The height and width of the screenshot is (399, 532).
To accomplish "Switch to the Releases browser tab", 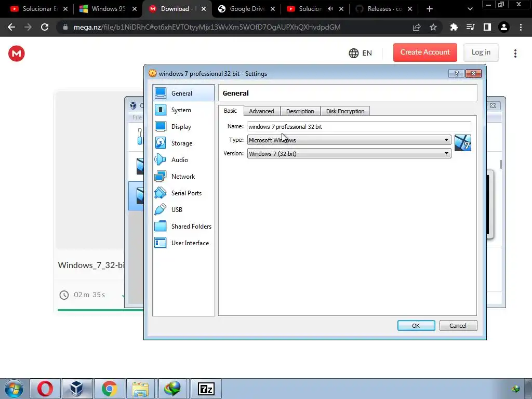I will (x=383, y=9).
